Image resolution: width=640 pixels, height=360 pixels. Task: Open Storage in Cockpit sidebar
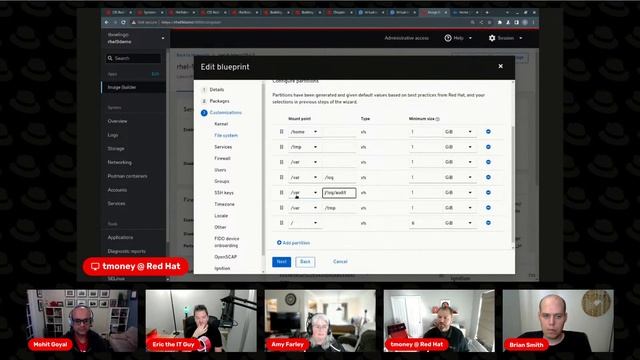(x=116, y=149)
